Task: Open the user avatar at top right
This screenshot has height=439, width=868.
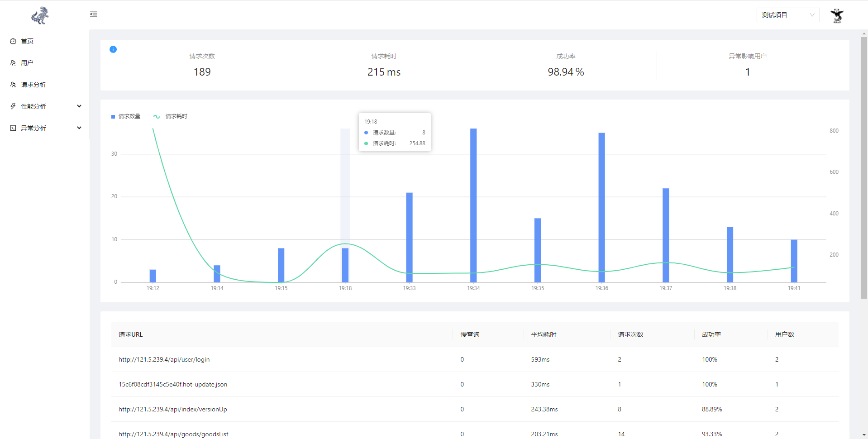Action: (x=837, y=15)
